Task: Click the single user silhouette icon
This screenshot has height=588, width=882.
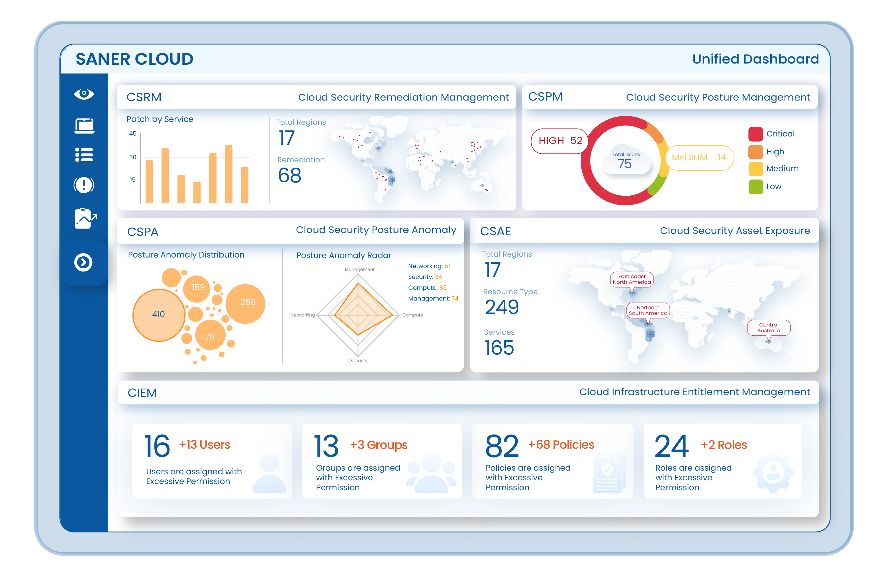Action: pyautogui.click(x=269, y=473)
